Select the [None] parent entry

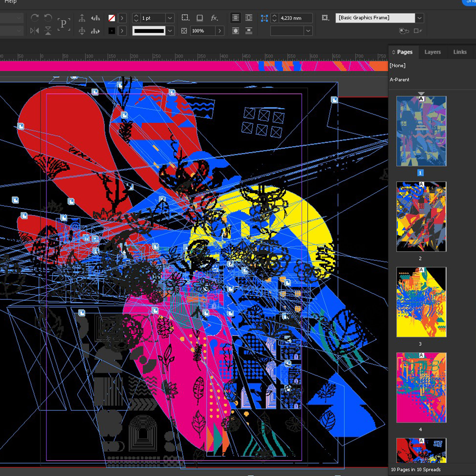[397, 65]
